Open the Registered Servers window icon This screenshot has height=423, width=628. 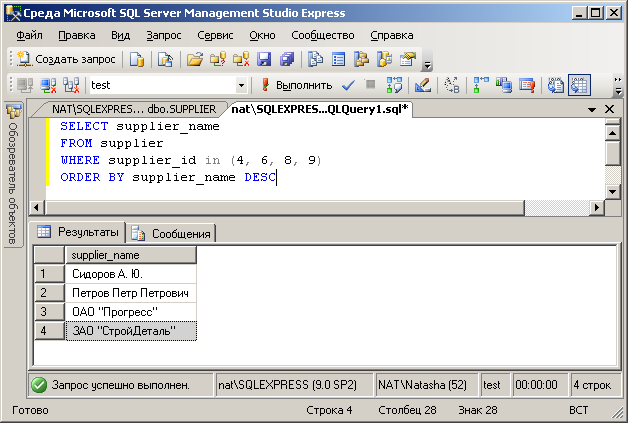coord(316,59)
